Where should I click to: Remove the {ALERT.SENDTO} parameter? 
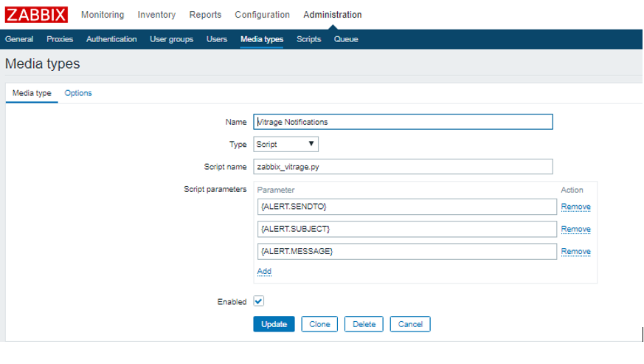575,207
